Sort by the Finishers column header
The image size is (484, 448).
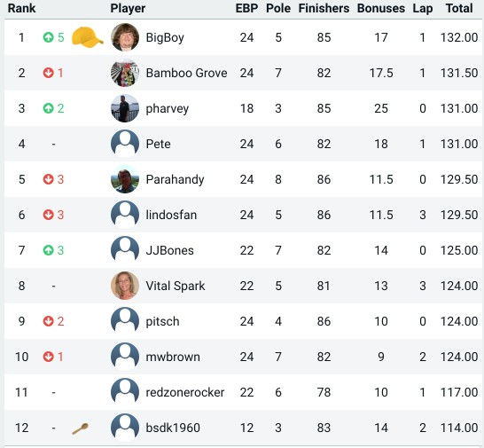click(x=324, y=8)
